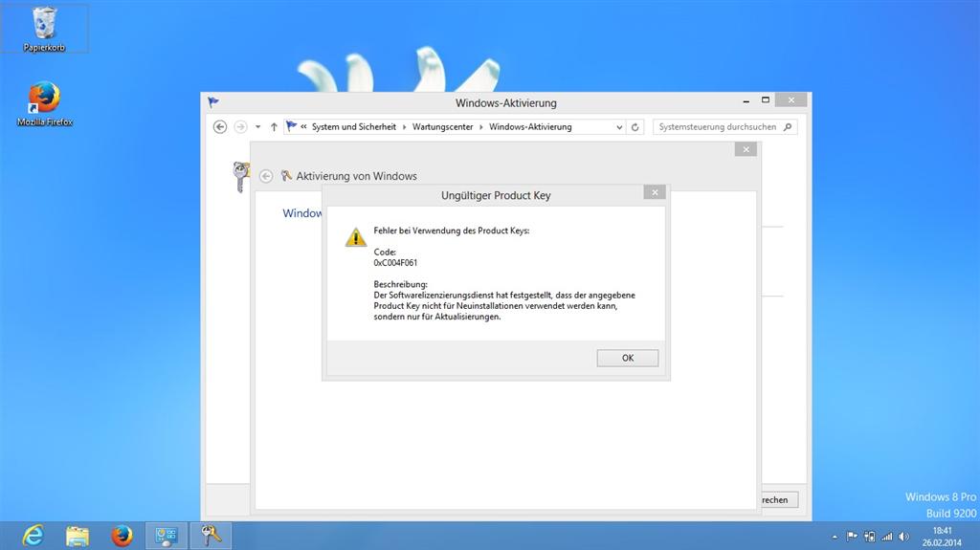Open Mozilla Firefox desktop shortcut

coord(44,103)
